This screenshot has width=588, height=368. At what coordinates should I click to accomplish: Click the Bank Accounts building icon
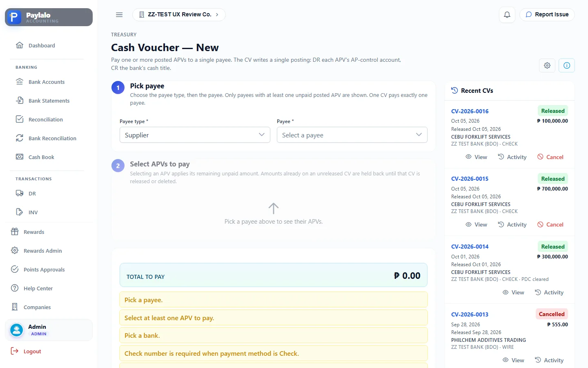20,82
